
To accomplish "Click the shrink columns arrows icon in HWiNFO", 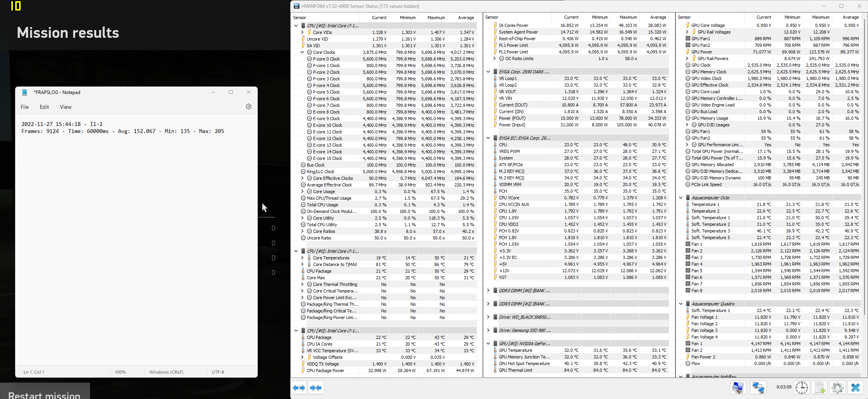I will [x=316, y=388].
